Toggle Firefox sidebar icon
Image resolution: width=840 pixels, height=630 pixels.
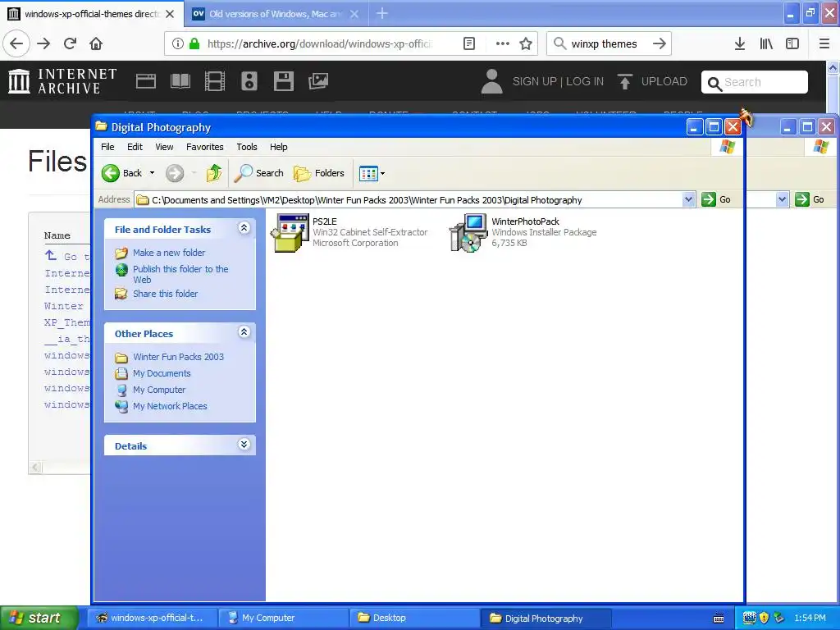click(792, 44)
